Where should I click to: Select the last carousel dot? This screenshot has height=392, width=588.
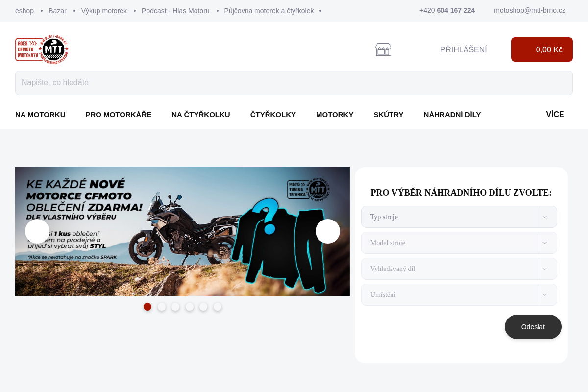pos(218,307)
